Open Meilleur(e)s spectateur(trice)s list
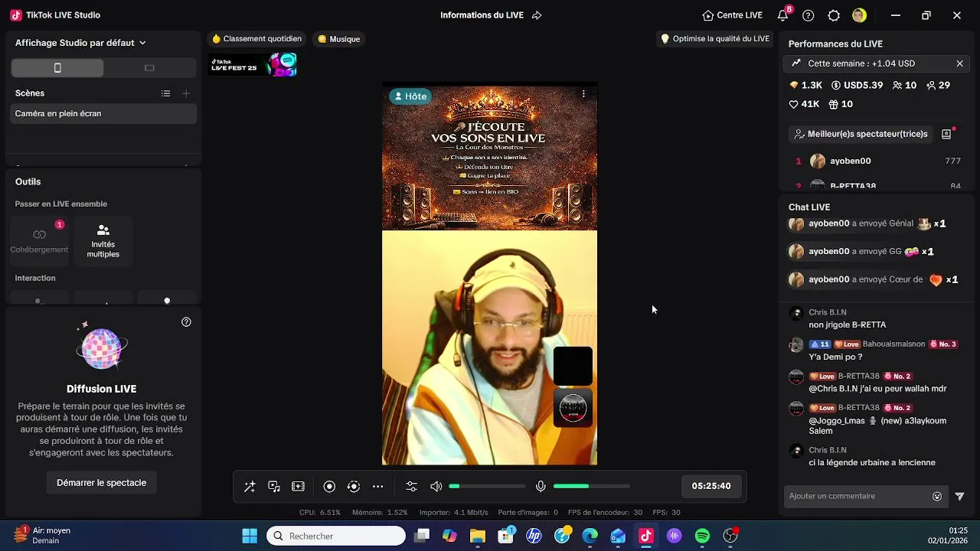This screenshot has height=551, width=980. [x=861, y=134]
